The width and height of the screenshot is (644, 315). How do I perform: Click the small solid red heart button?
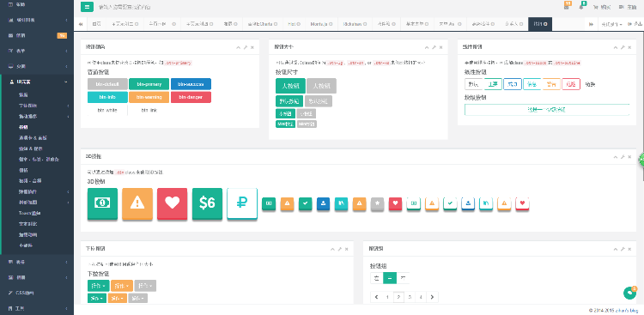[395, 203]
